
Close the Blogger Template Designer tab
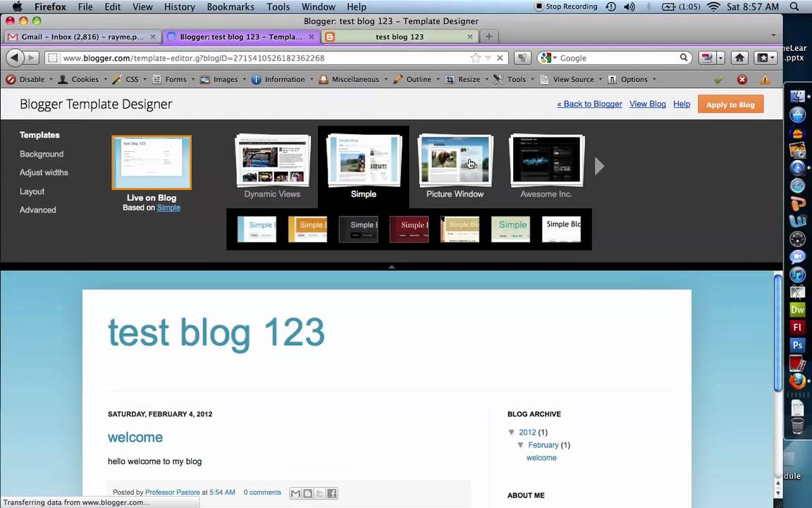point(312,37)
